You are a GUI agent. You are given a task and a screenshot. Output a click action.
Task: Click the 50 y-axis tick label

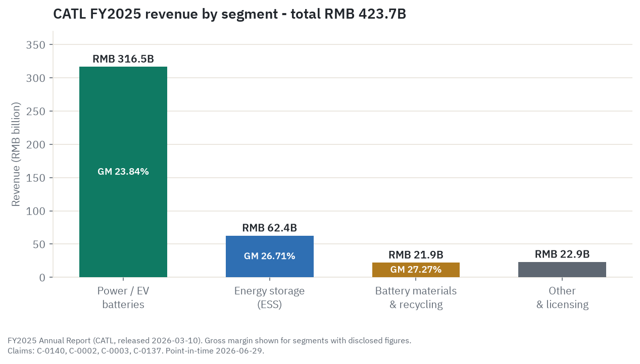point(39,244)
